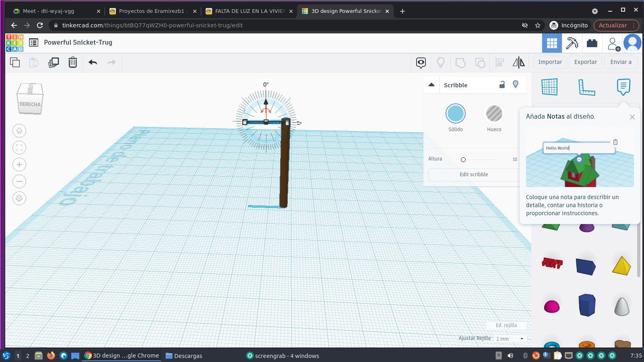Collapse the Scribble properties panel
This screenshot has height=362, width=644.
431,85
